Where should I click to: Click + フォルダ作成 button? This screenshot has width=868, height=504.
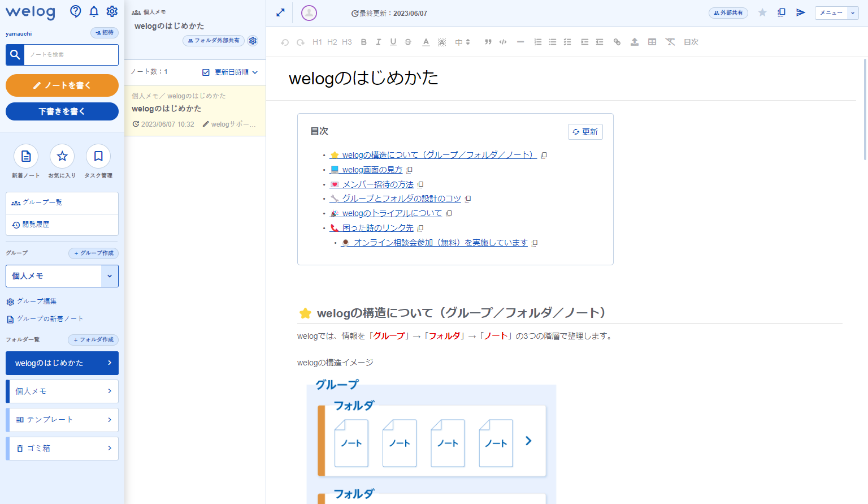click(x=93, y=340)
